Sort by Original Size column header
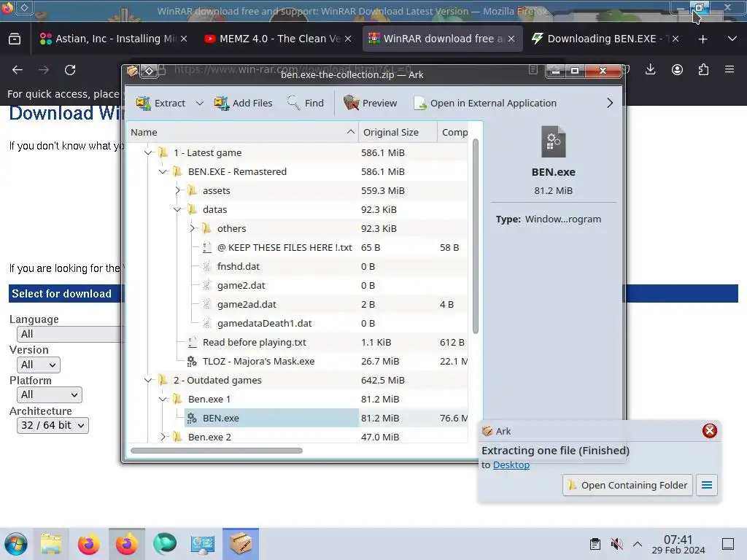Screen dimensions: 747x560 pos(398,133)
